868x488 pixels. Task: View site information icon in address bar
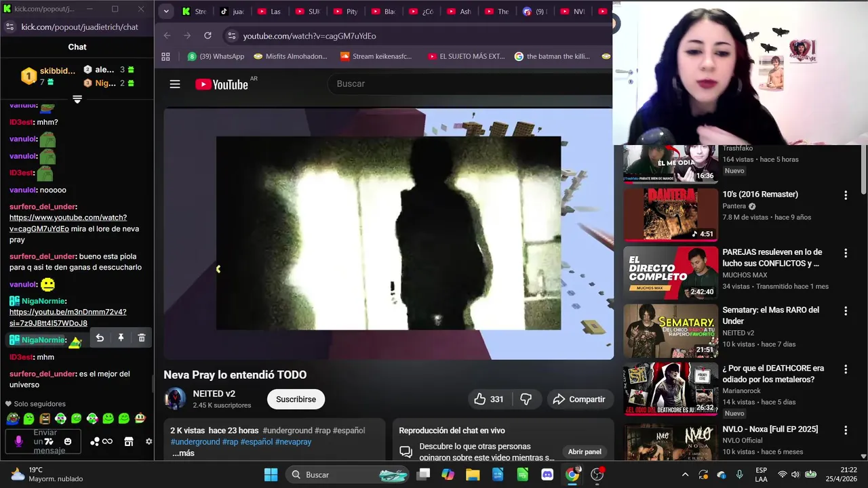coord(231,36)
